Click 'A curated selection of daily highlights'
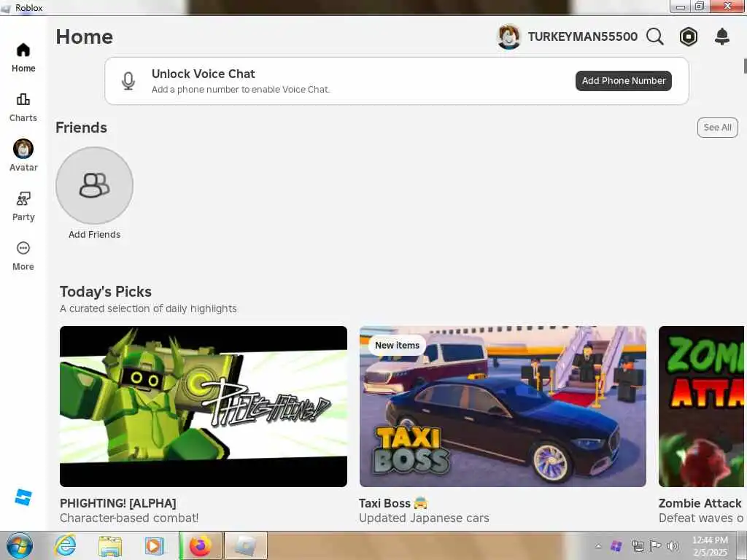747x560 pixels. pyautogui.click(x=148, y=308)
